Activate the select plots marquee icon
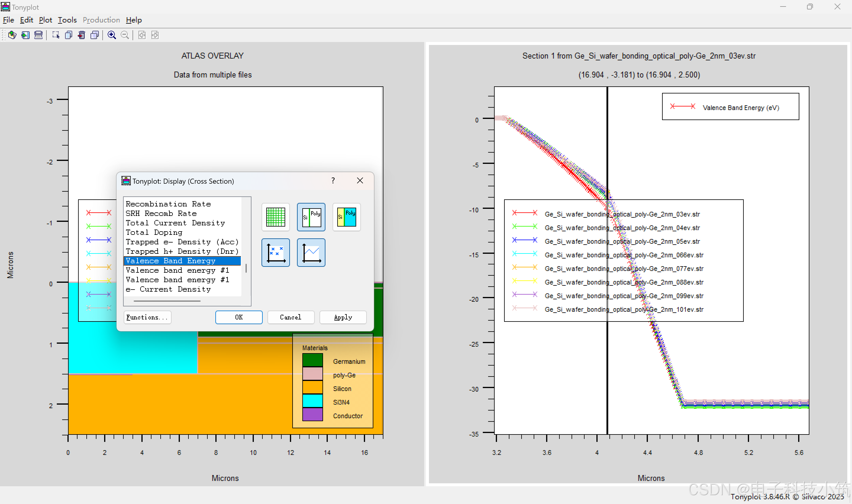Screen dimensions: 852x504 56,35
